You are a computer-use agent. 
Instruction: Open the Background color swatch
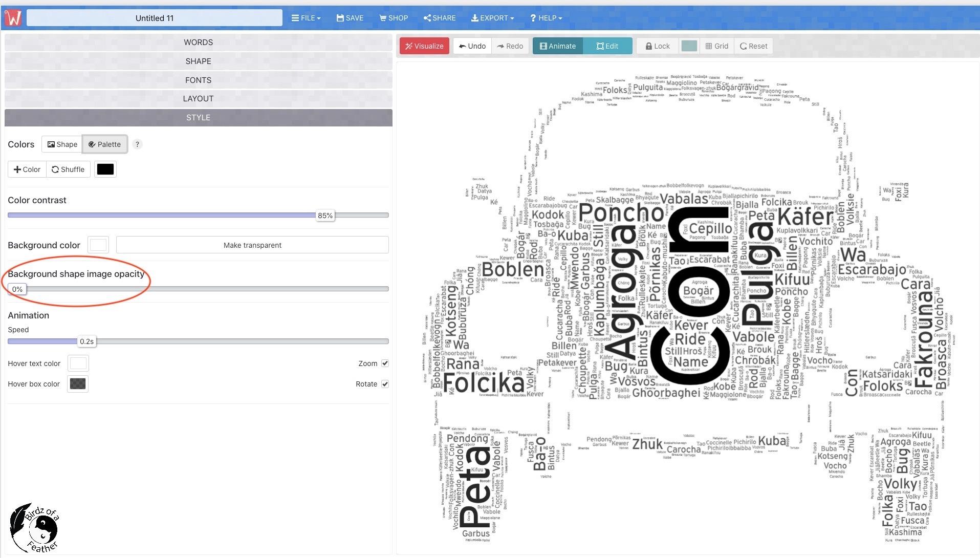pos(98,245)
